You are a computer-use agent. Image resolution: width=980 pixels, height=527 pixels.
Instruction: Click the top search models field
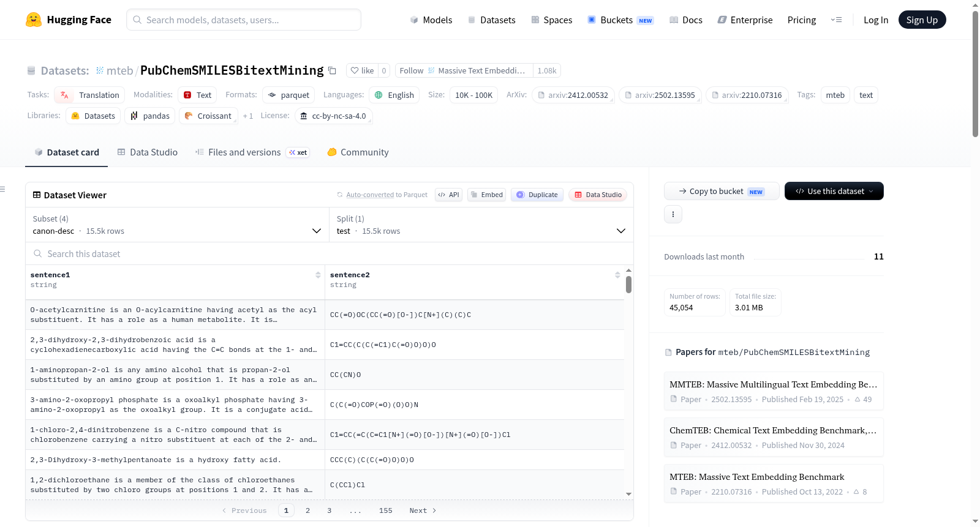(244, 20)
